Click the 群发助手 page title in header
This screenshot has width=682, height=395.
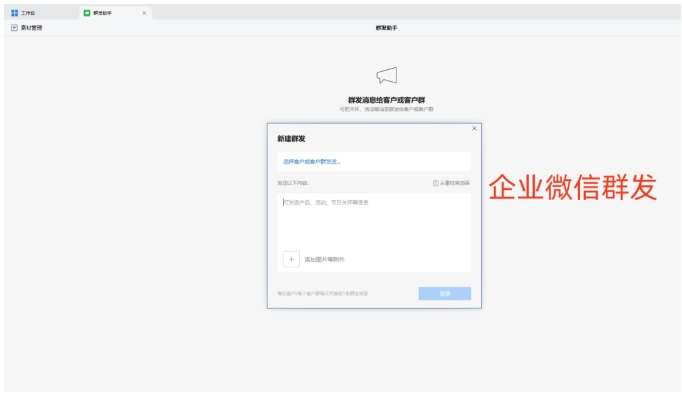386,28
